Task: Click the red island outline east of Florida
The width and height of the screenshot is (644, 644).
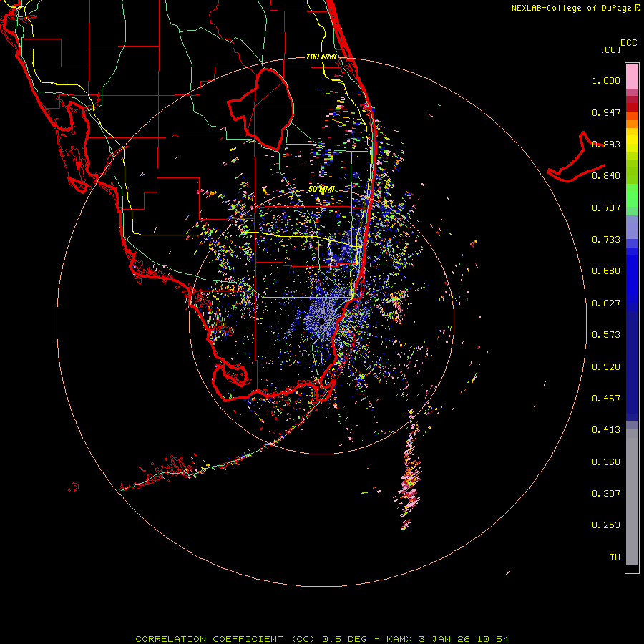Action: click(x=576, y=157)
